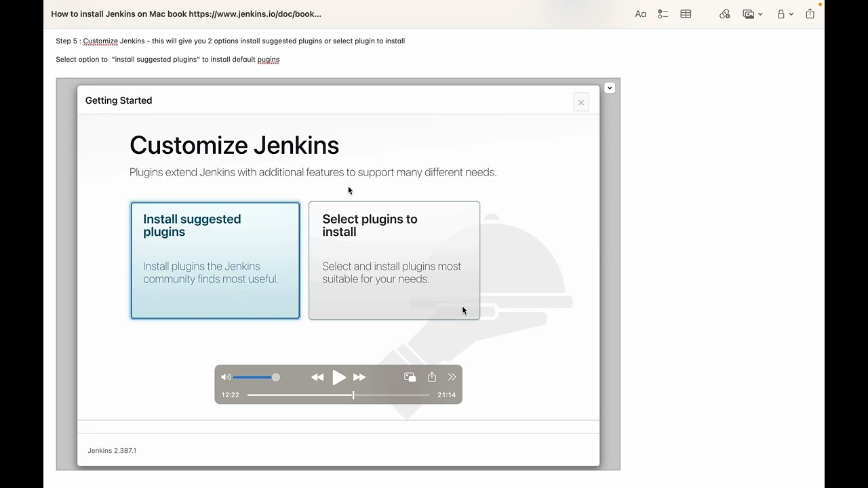
Task: Adjust the video volume slider
Action: 256,377
